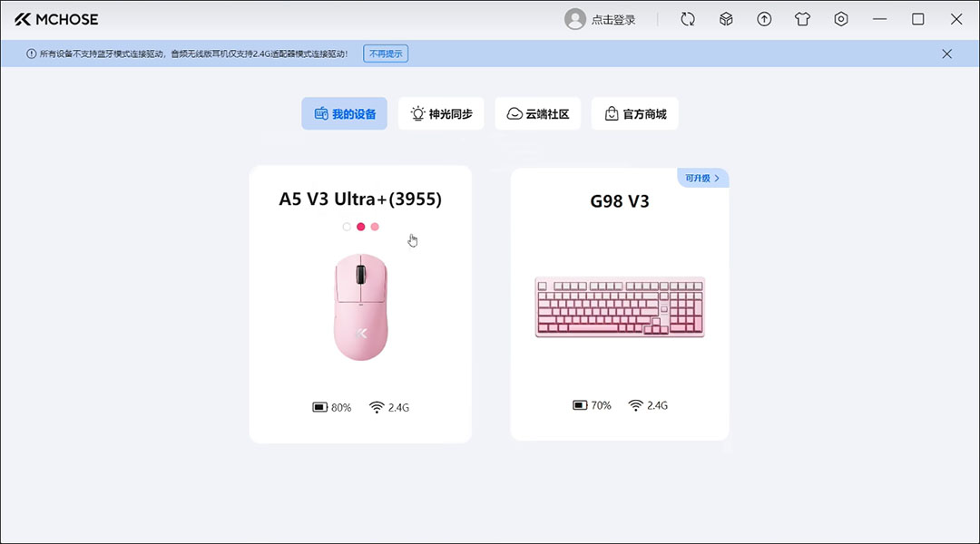
Task: Open the 云端社区 tab
Action: pyautogui.click(x=537, y=113)
